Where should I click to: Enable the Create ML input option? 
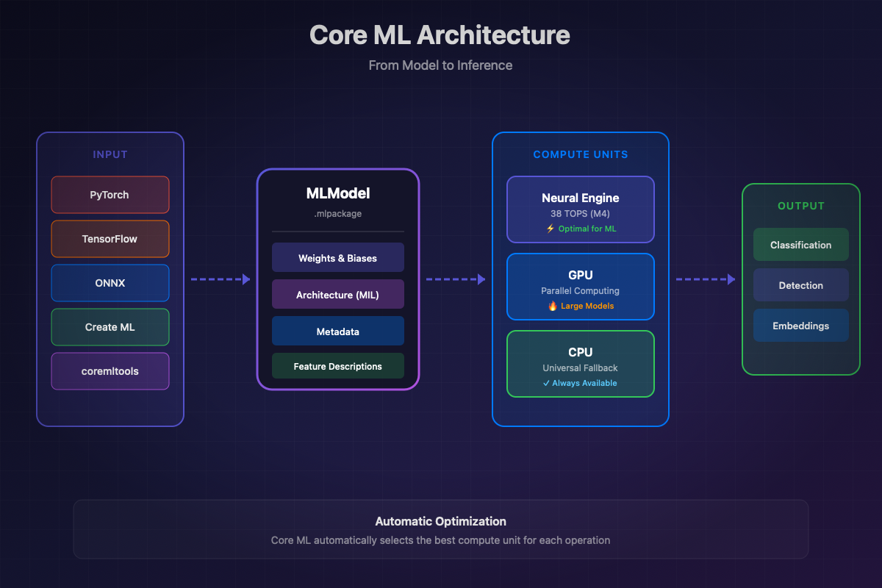point(110,327)
